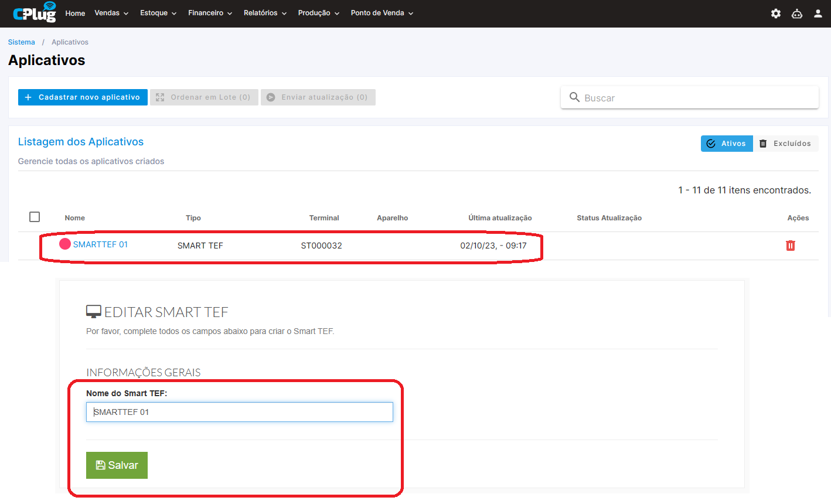Click the green Salvar button
This screenshot has width=831, height=504.
click(117, 465)
